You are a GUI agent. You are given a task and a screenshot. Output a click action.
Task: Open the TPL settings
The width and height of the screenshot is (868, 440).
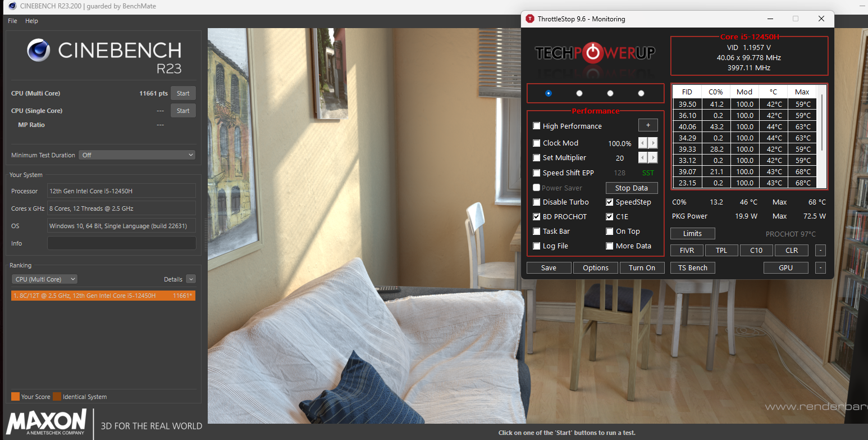[x=721, y=251]
